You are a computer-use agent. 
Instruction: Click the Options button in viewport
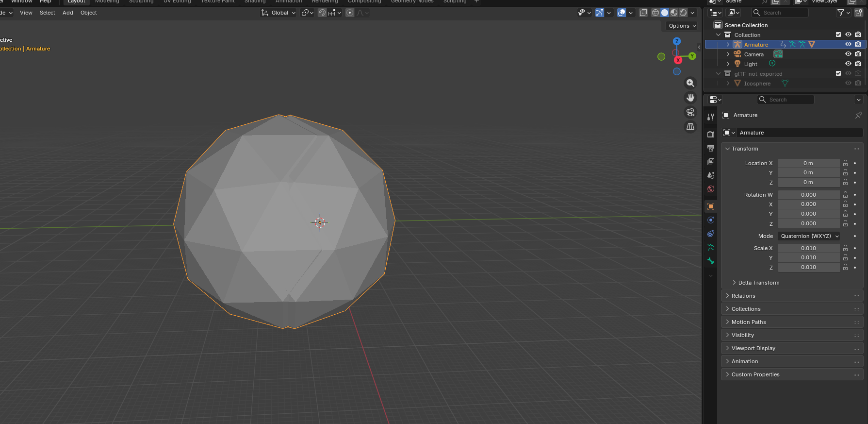coord(682,26)
